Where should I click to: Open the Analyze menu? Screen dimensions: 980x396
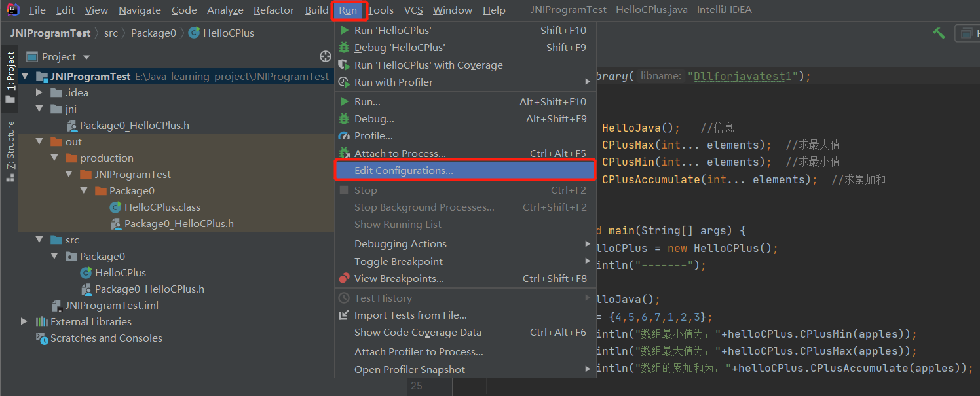225,10
